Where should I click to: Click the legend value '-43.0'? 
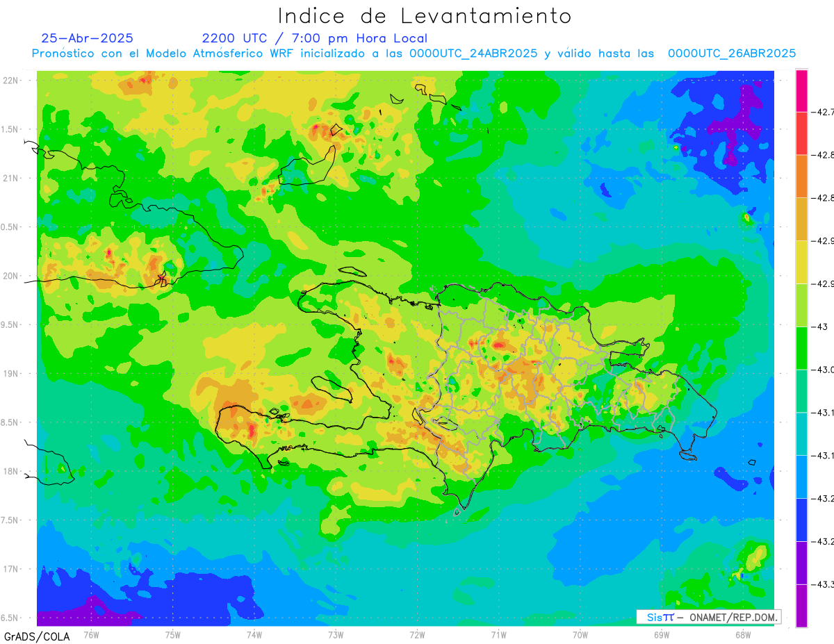[x=824, y=369]
